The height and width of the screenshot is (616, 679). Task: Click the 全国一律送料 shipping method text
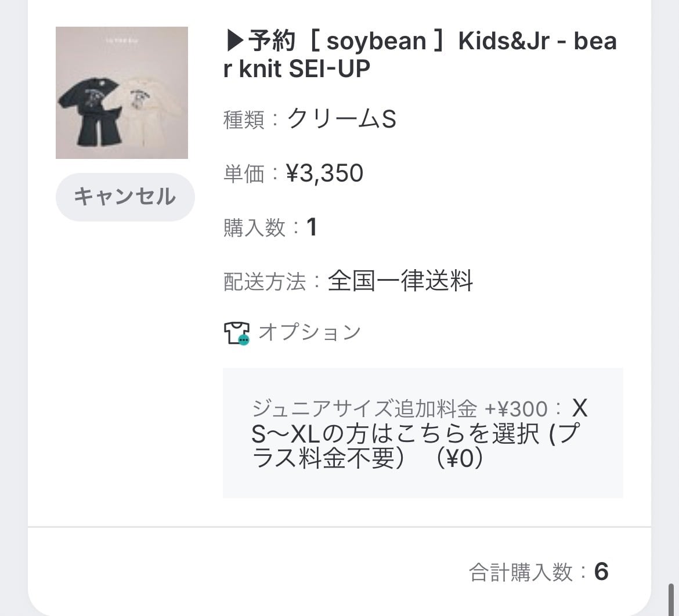coord(400,281)
